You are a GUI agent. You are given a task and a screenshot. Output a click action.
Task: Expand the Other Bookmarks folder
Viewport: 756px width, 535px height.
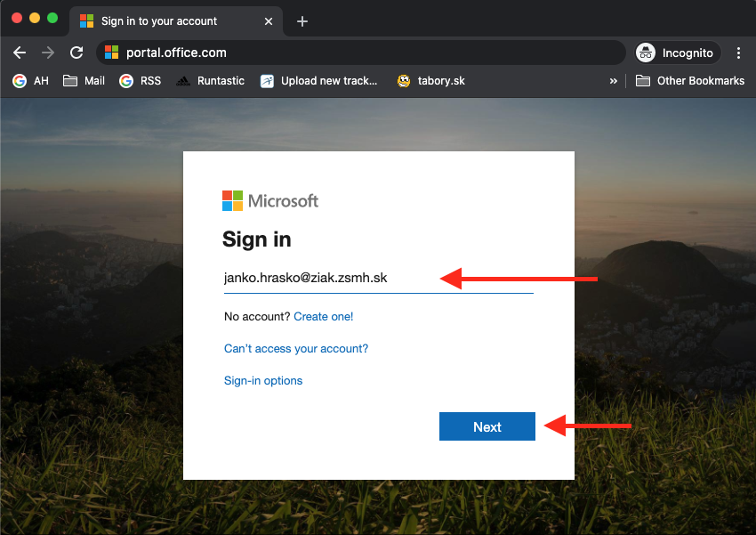690,81
